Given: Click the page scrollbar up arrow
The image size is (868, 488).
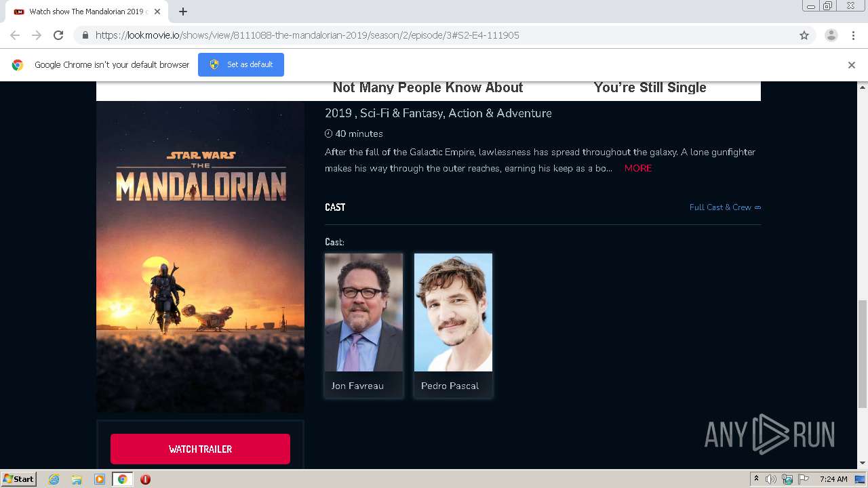Looking at the screenshot, I should pos(863,87).
